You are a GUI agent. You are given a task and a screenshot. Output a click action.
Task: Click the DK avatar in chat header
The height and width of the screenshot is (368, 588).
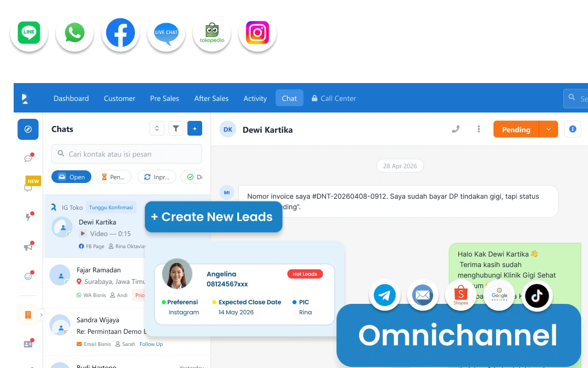click(x=228, y=129)
